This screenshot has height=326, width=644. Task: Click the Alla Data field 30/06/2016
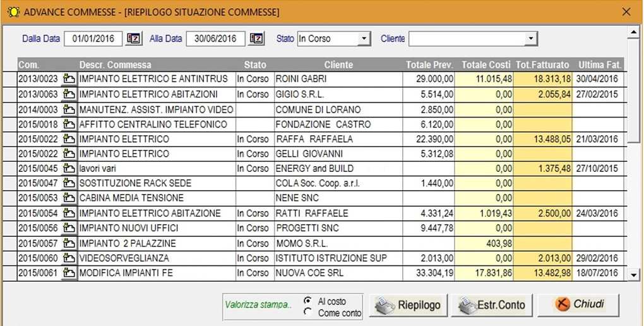point(216,39)
